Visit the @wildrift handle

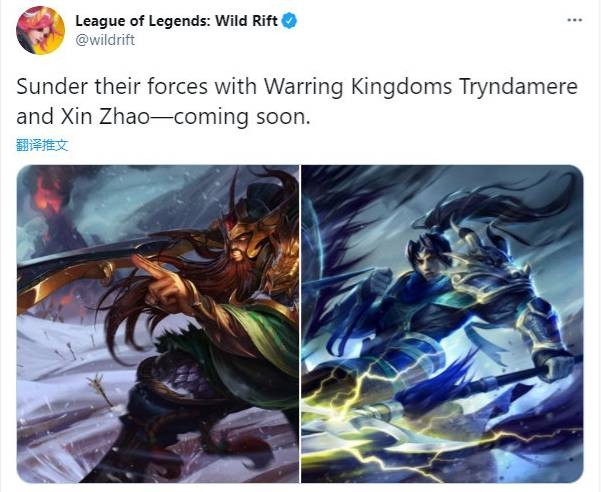point(105,40)
